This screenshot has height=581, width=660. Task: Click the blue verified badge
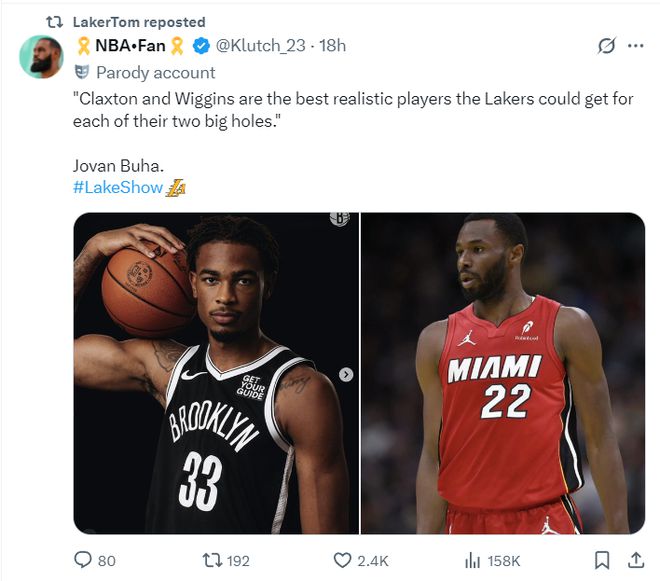point(201,46)
